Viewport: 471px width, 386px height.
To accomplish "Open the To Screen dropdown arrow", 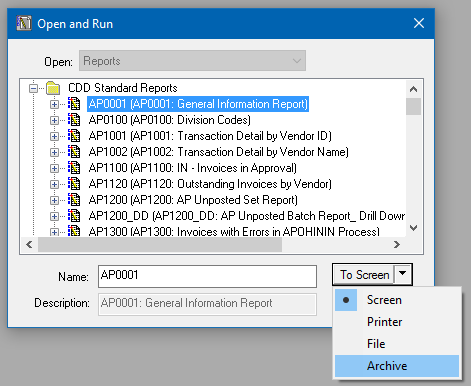I will pos(403,274).
